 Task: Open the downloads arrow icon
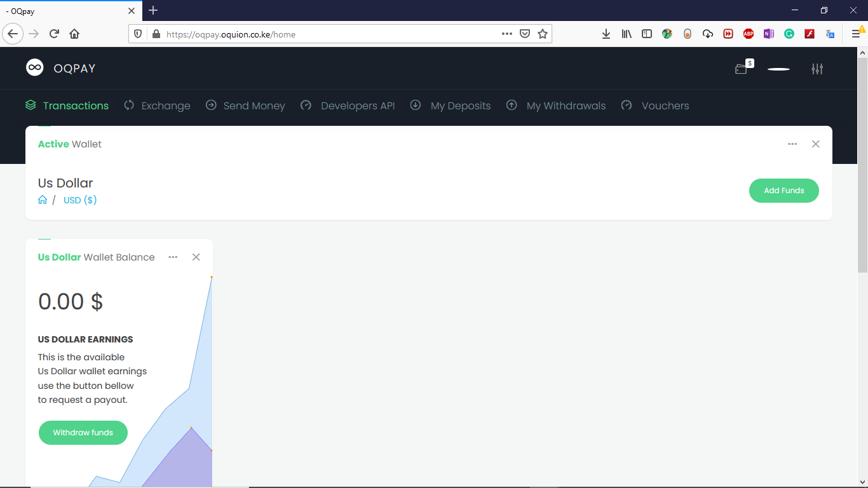click(606, 34)
